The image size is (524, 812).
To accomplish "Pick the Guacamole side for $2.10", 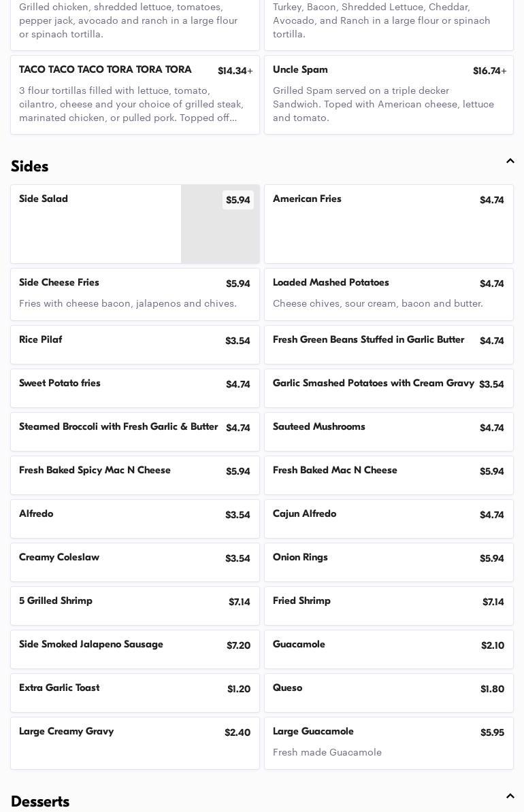I will click(389, 649).
